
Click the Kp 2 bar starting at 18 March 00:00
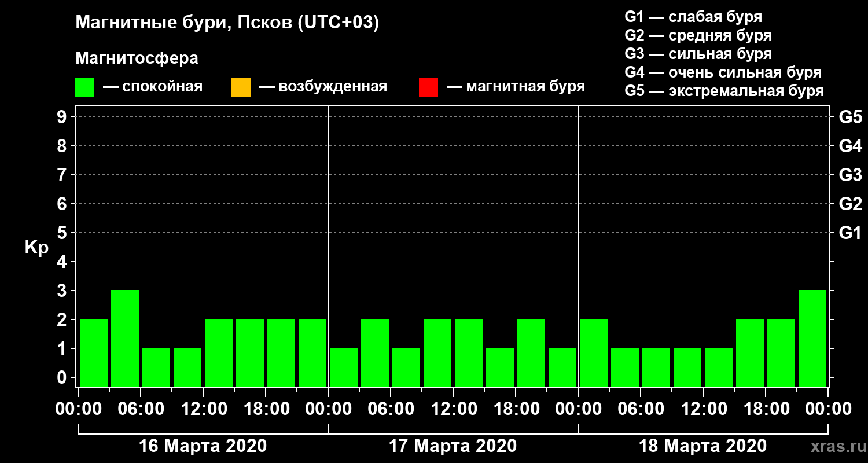594,352
